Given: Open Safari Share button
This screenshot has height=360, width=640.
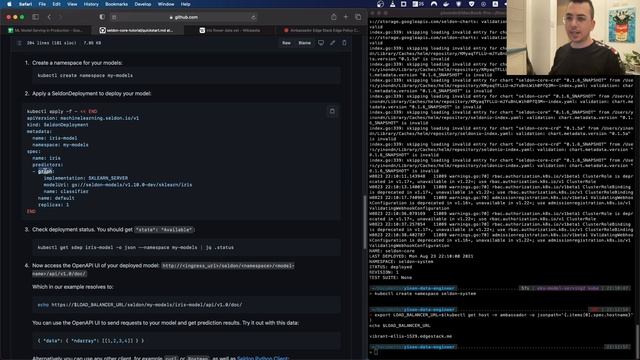Looking at the screenshot, I should tap(333, 17).
